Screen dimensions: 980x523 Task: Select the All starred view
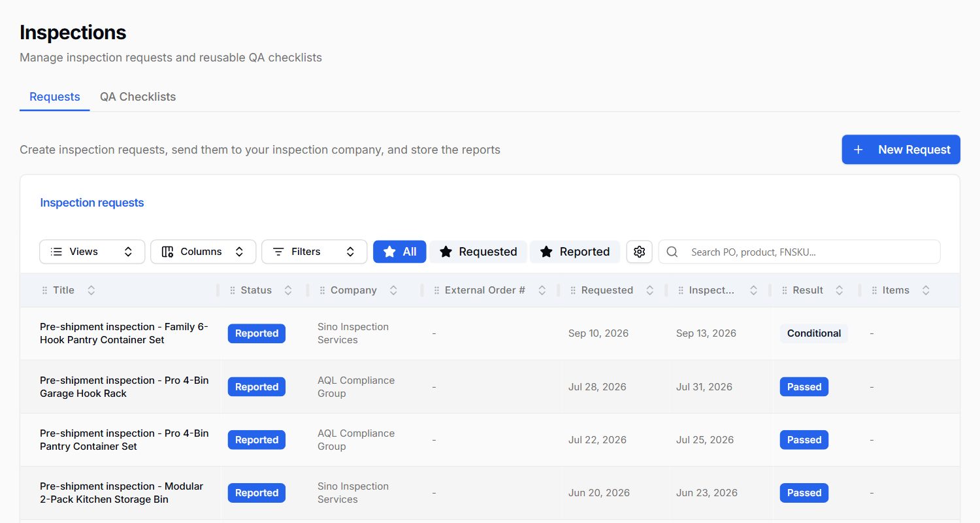pos(400,252)
